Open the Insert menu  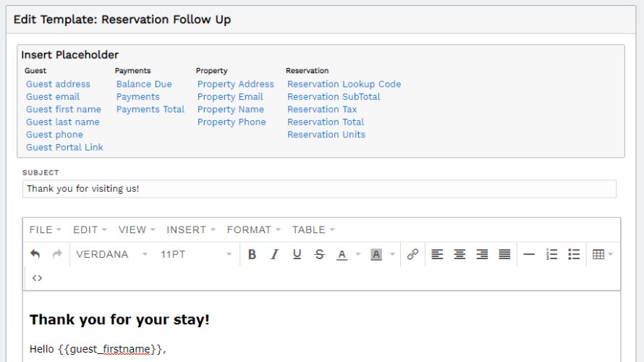click(x=191, y=230)
